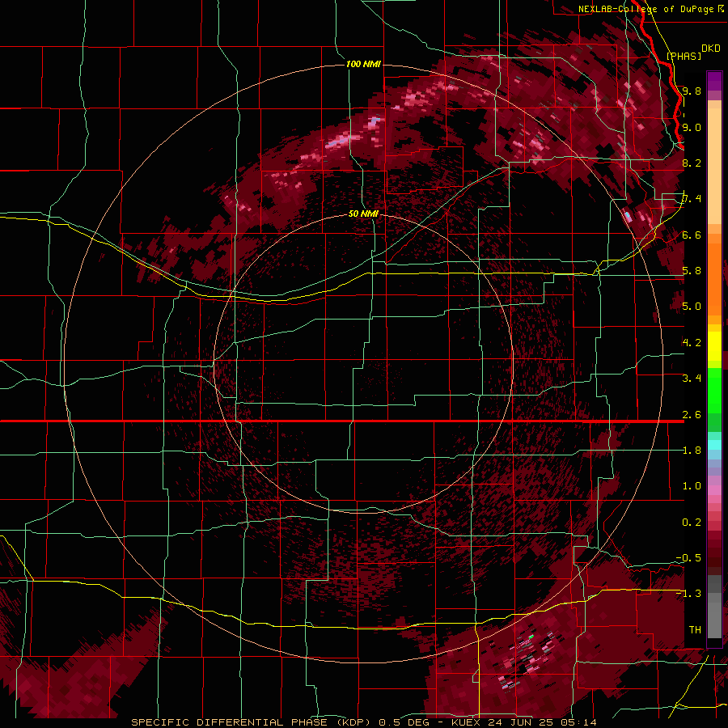This screenshot has height=728, width=728.
Task: Click the 9.8 value on the color scale
Action: (692, 91)
